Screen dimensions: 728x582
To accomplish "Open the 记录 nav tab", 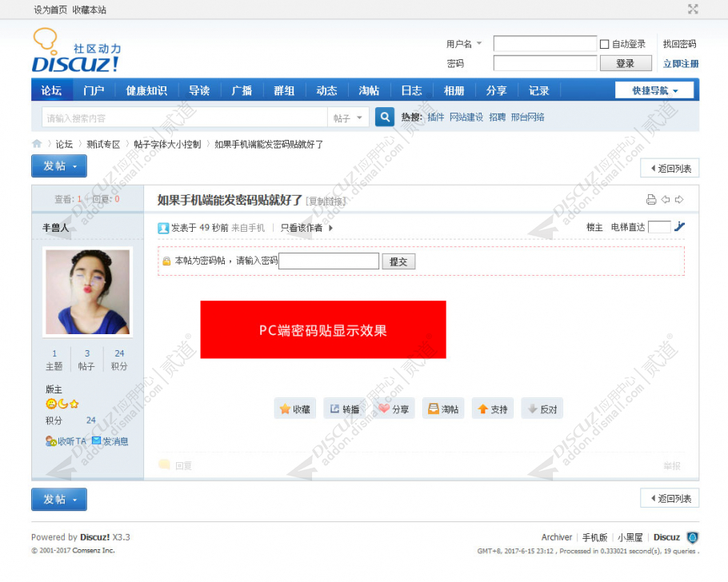I will pos(539,90).
